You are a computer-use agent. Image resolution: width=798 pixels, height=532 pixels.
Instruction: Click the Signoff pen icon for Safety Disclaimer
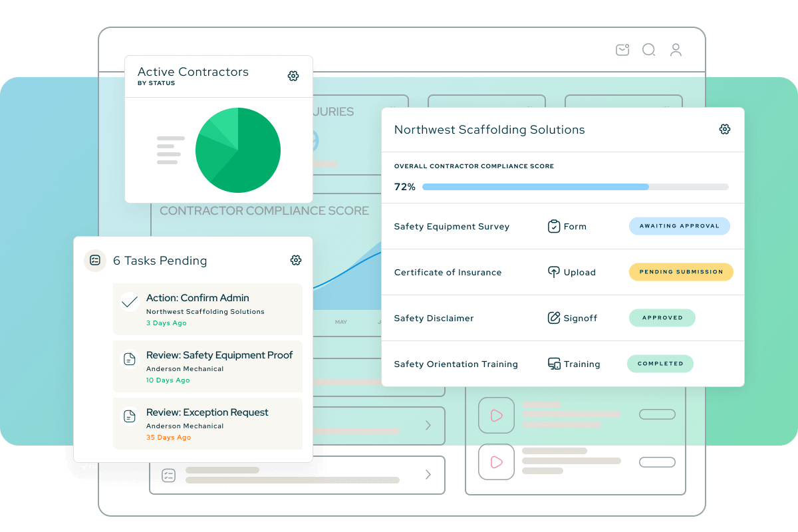coord(554,318)
